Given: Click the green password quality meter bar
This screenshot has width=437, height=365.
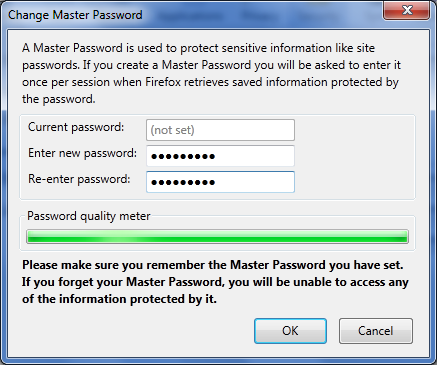Looking at the screenshot, I should [x=217, y=237].
